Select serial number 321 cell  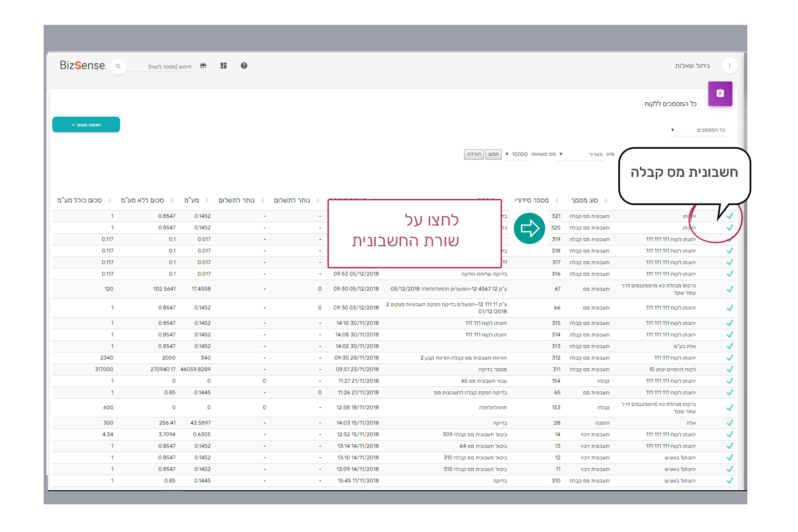(556, 216)
